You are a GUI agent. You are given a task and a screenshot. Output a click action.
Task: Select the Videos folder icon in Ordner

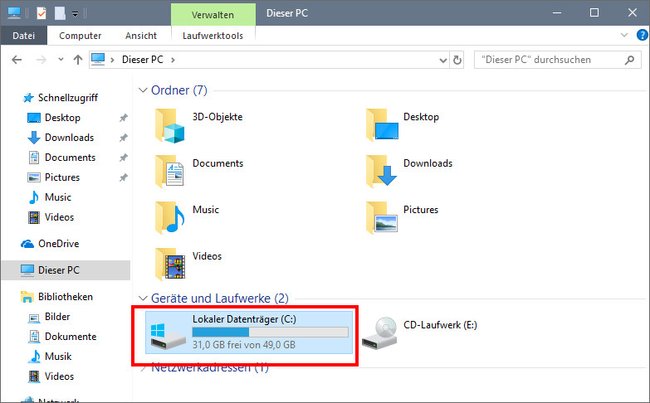pos(170,265)
